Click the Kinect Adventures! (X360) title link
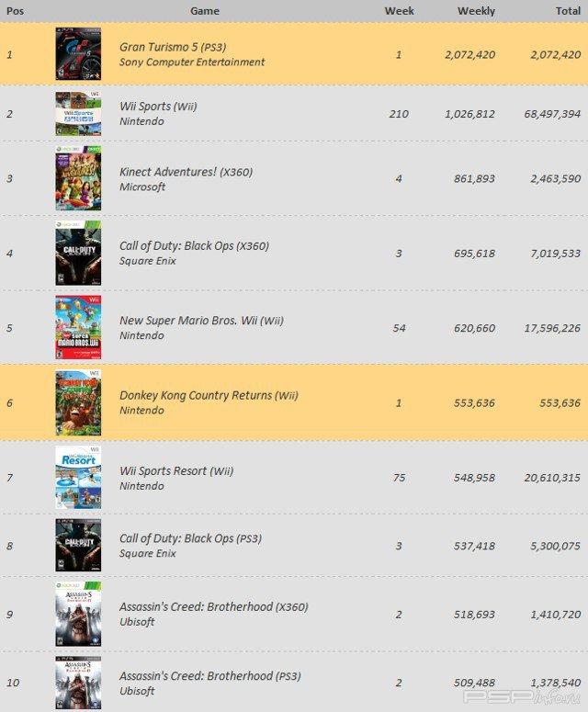Viewport: 588px width, 712px height. pyautogui.click(x=186, y=172)
